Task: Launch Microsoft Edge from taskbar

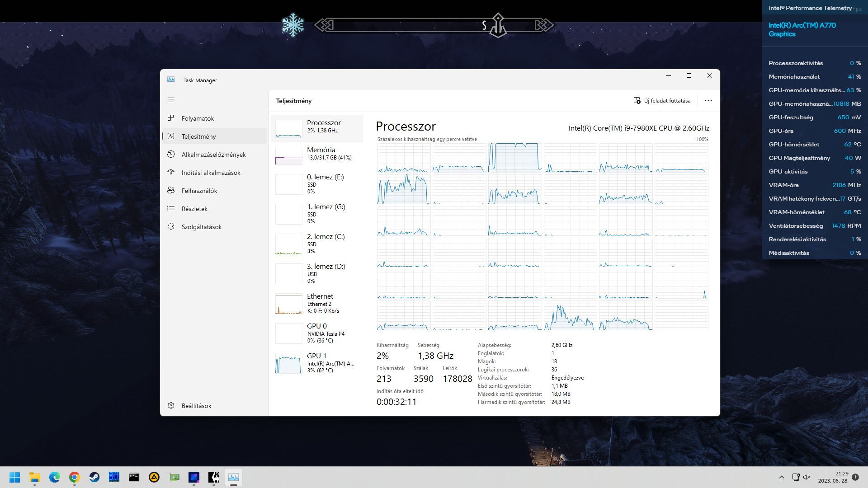Action: [55, 477]
